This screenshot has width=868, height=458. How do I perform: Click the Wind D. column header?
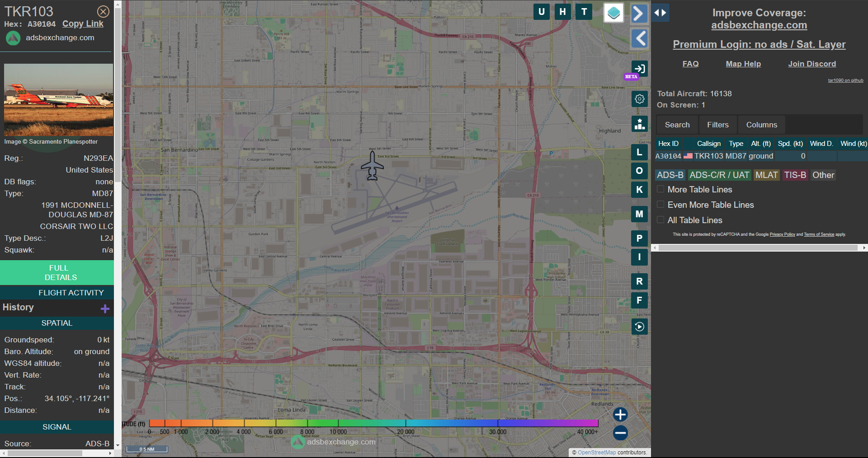tap(821, 144)
